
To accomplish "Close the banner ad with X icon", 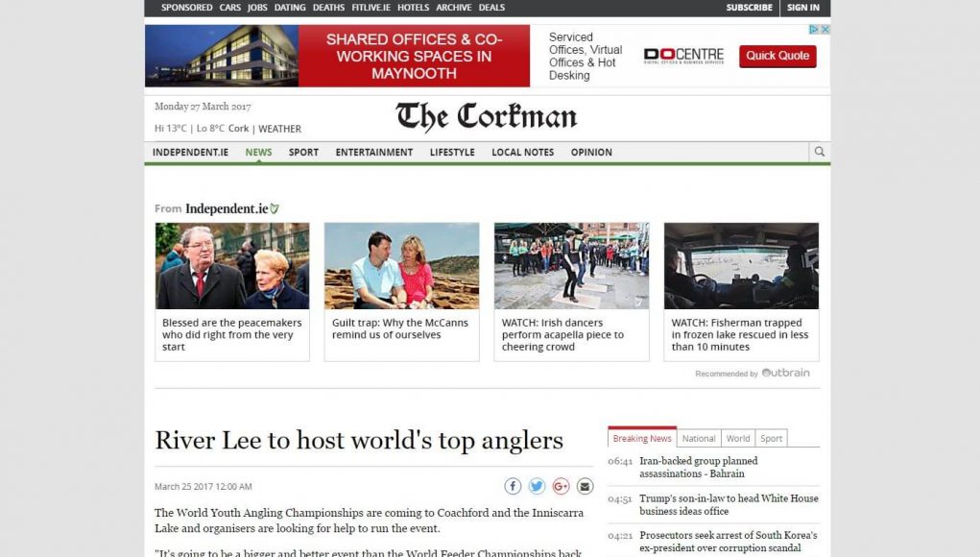I will click(x=825, y=30).
